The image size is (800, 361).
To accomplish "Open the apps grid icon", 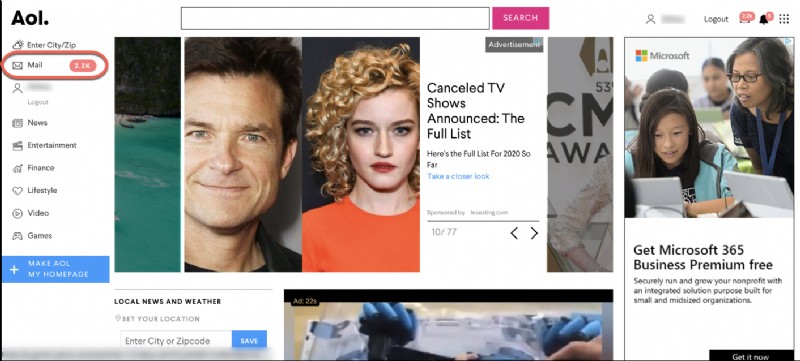I will pyautogui.click(x=784, y=19).
